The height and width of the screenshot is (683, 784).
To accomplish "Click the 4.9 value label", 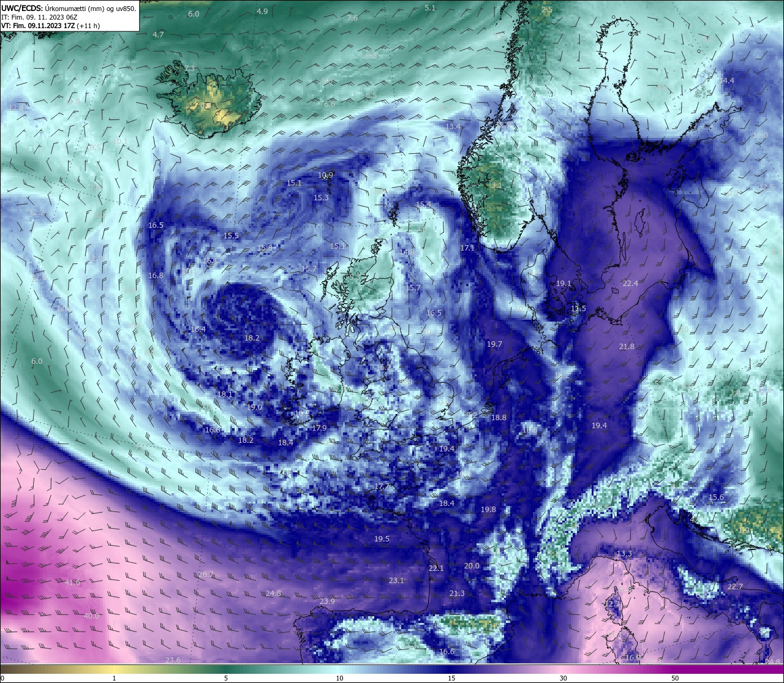I will coord(262,12).
